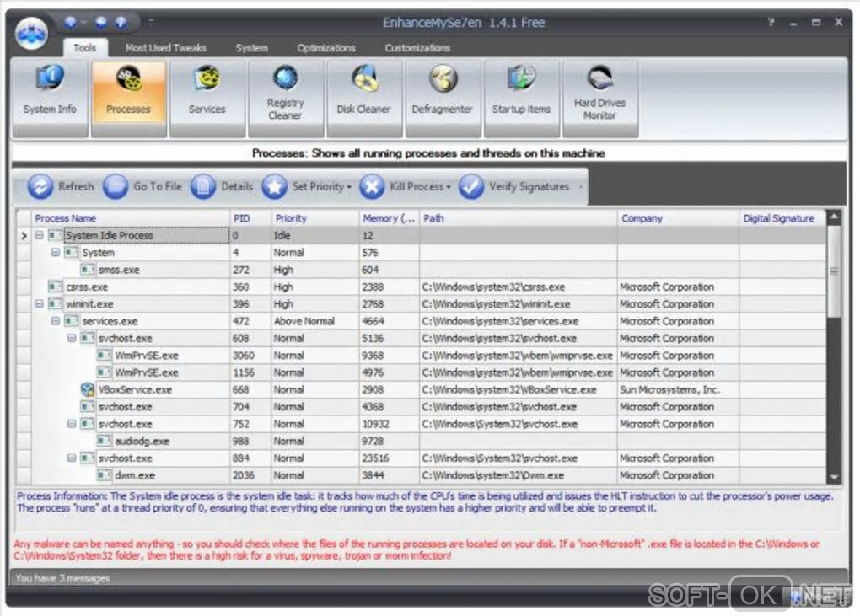The image size is (860, 616).
Task: Launch the Registry Cleaner
Action: click(286, 98)
